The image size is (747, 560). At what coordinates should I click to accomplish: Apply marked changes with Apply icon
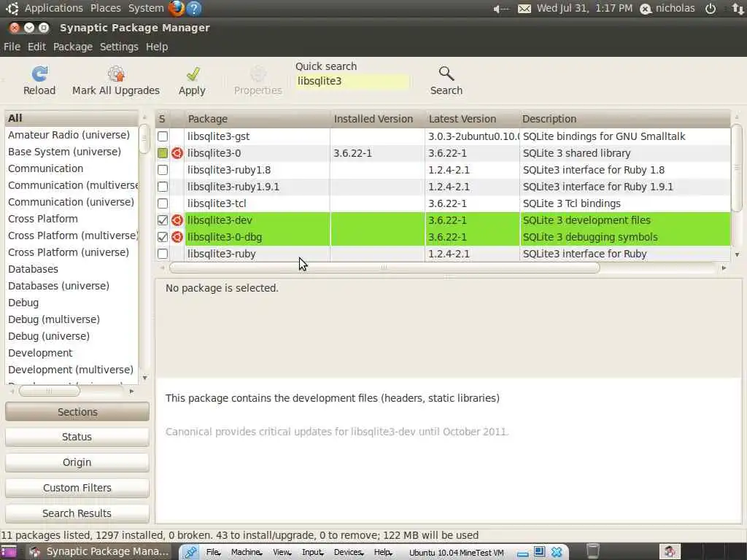[x=193, y=74]
